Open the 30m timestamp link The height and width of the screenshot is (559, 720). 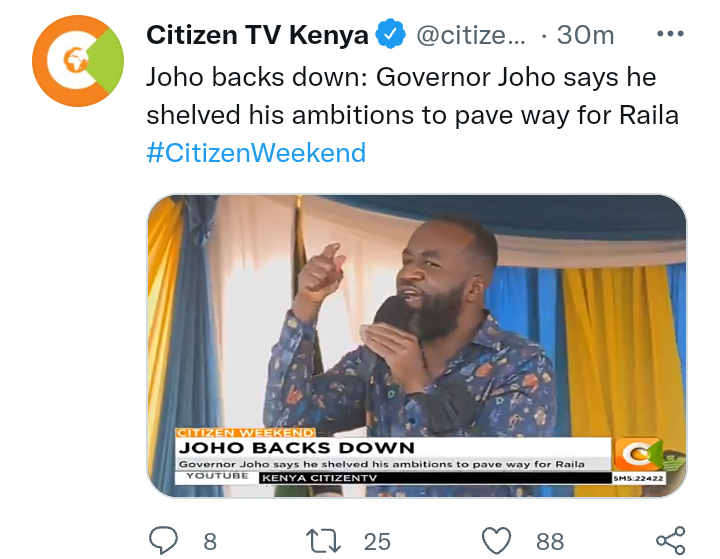coord(585,35)
